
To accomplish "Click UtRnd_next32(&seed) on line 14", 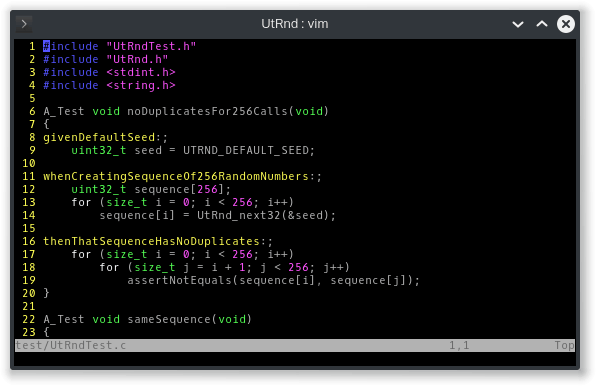I will click(263, 215).
